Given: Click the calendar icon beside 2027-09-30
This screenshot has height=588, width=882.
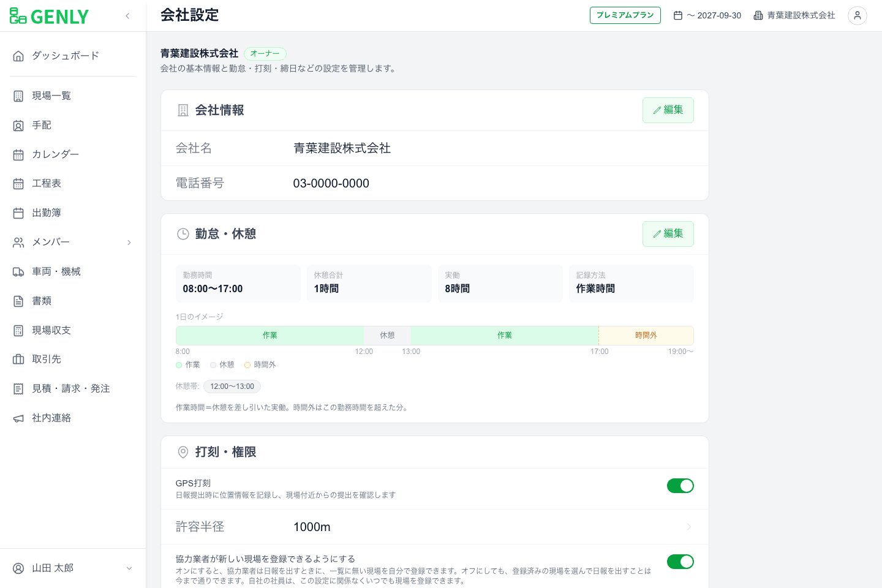Looking at the screenshot, I should tap(678, 16).
